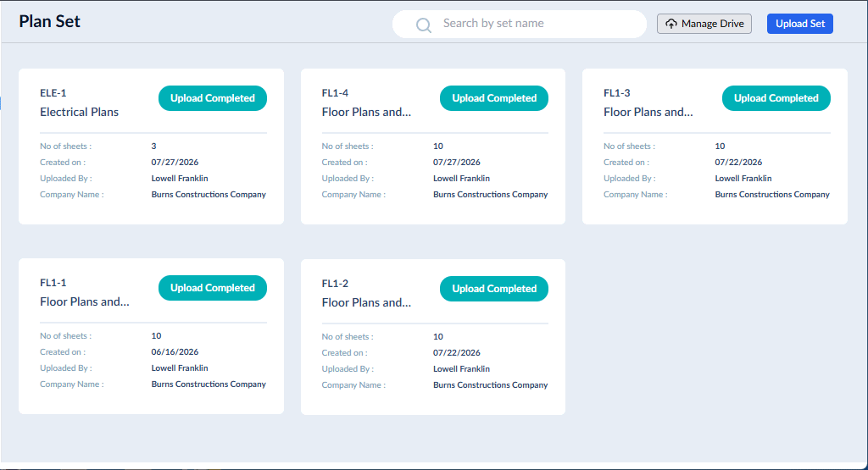
Task: Click sheet count 10 in FL1-1 card
Action: click(x=156, y=335)
